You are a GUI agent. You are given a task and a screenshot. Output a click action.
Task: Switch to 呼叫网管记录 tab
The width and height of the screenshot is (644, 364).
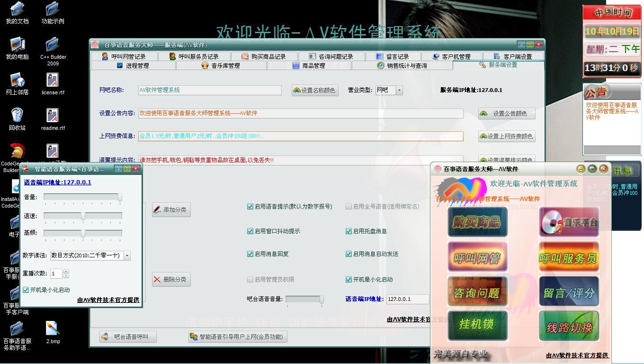tap(124, 56)
